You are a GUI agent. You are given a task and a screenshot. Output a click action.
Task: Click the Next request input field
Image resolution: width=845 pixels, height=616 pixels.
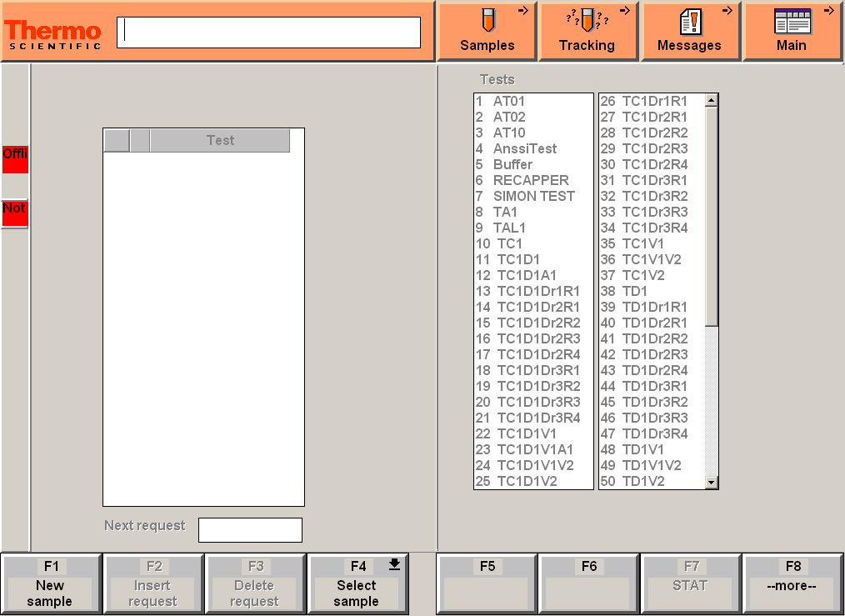250,529
